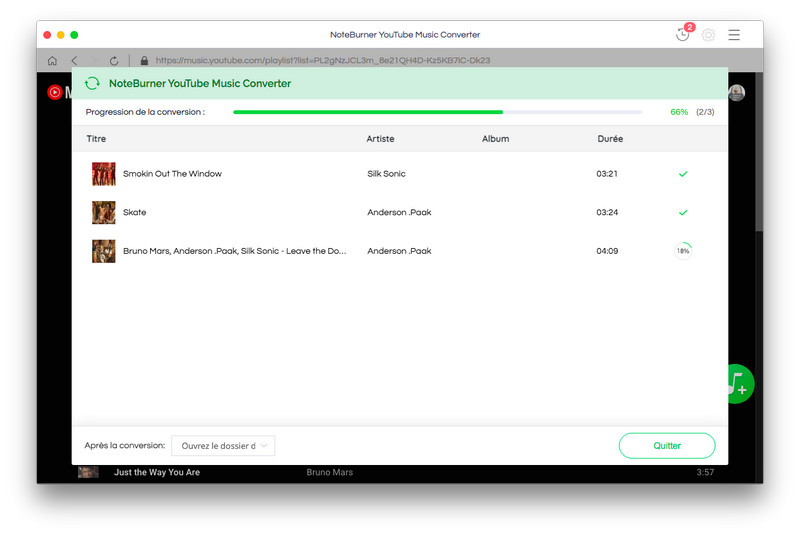The width and height of the screenshot is (800, 536).
Task: Click checkmark for Smokin Out The Window
Action: (x=683, y=174)
